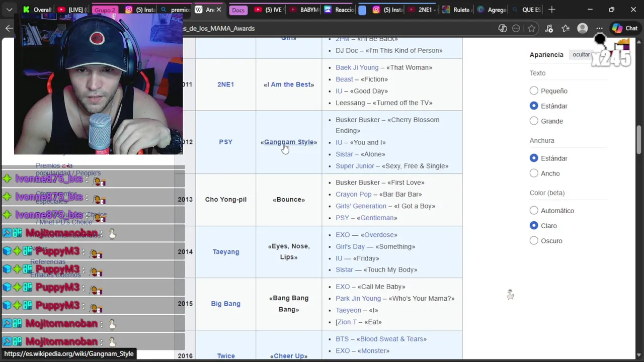Select Pequeño text size
Viewport: 644px width, 362px height.
click(x=534, y=91)
